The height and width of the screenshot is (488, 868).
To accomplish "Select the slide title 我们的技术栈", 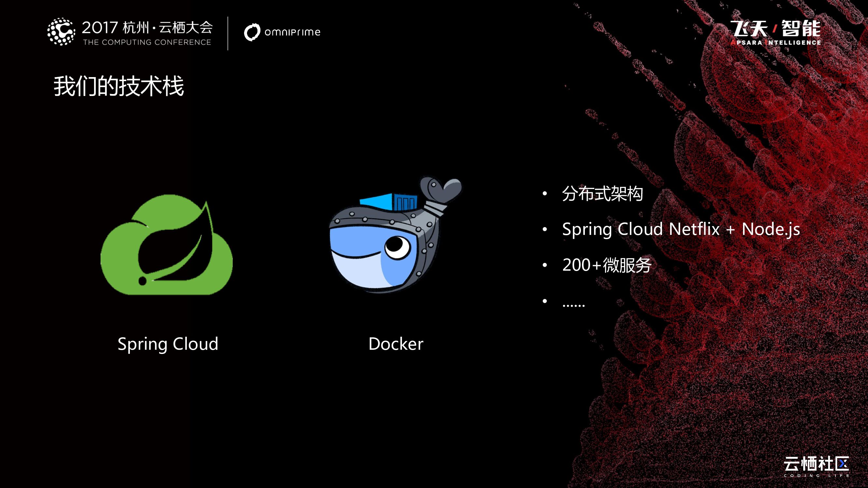I will tap(118, 87).
